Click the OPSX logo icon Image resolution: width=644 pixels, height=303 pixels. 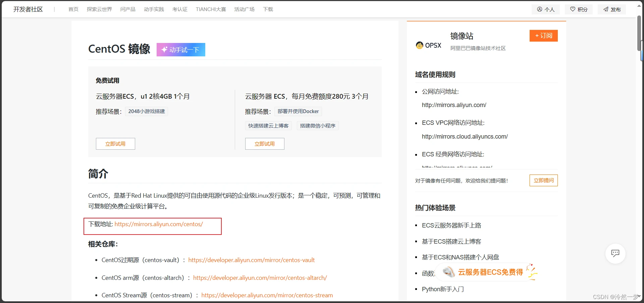pyautogui.click(x=428, y=45)
